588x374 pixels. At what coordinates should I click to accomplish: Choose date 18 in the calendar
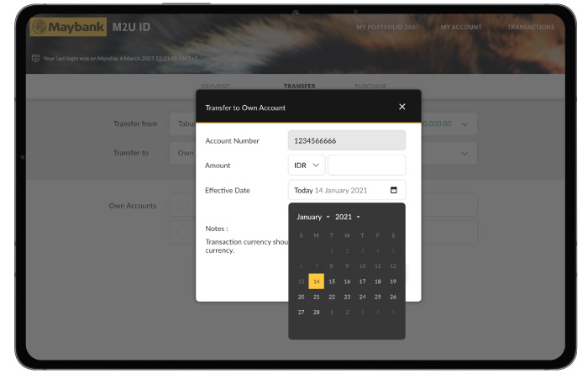[x=378, y=282]
